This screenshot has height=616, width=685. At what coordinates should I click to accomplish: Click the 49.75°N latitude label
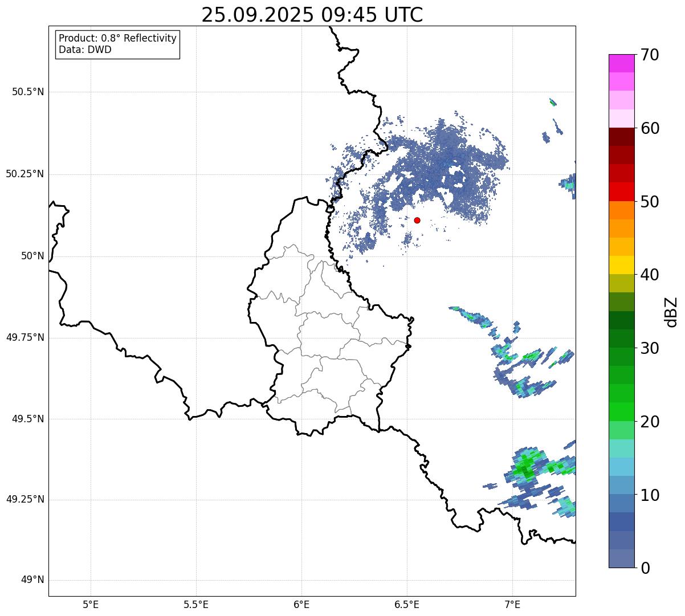coord(25,337)
